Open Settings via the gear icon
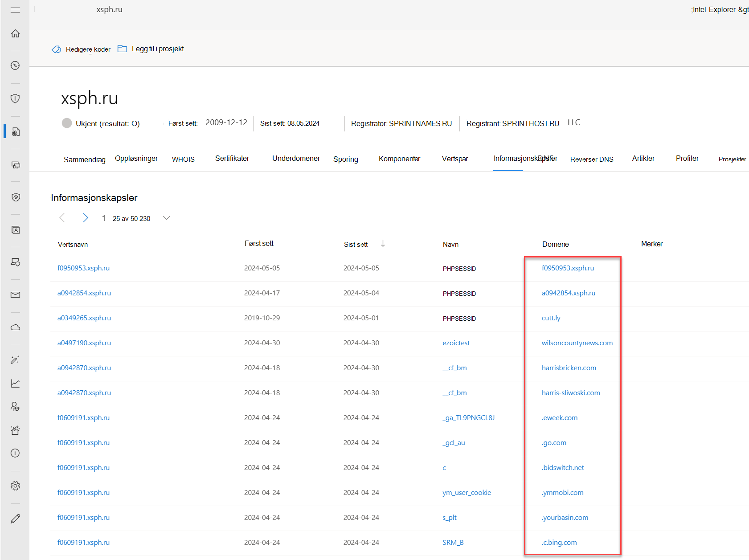This screenshot has width=749, height=560. [15, 486]
